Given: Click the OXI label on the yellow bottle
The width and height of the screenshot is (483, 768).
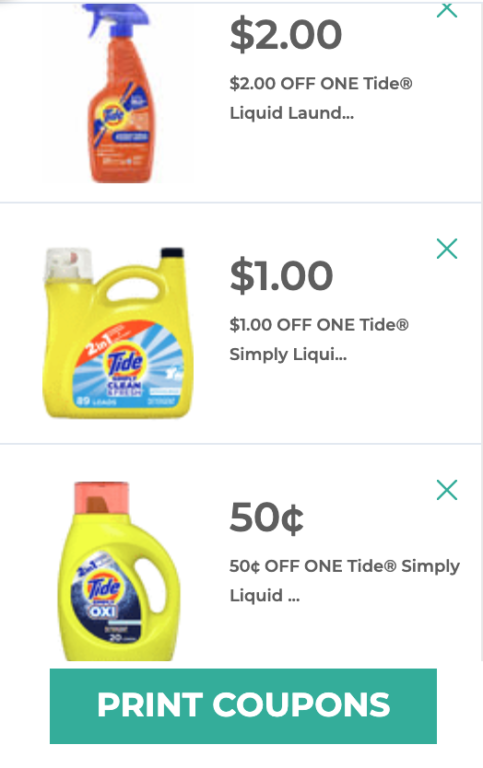Looking at the screenshot, I should coord(103,612).
